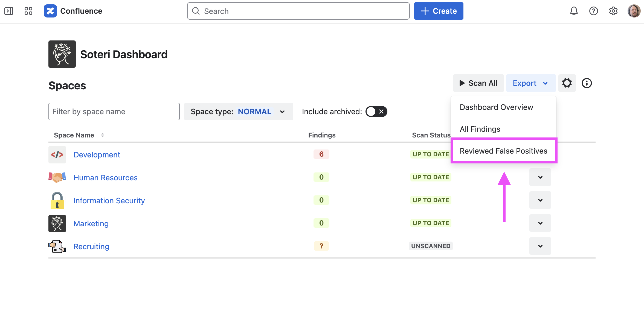Choose Dashboard Overview from export menu
This screenshot has width=644, height=311.
(x=496, y=107)
